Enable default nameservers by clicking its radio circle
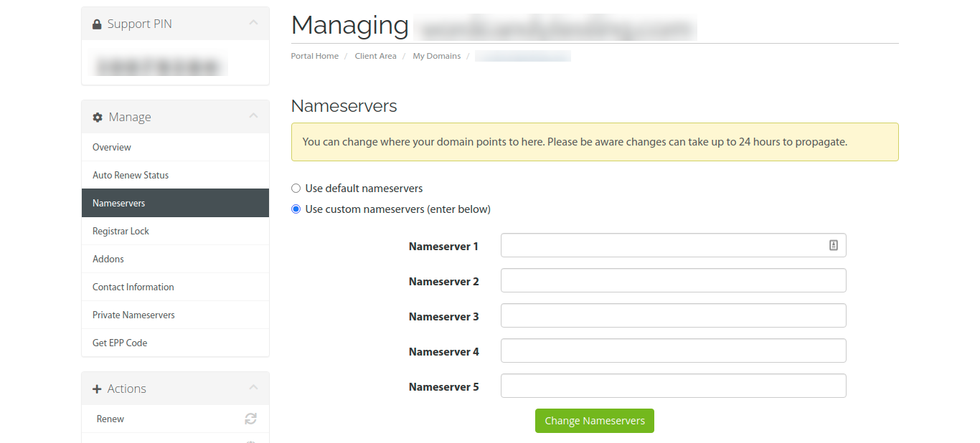The image size is (980, 443). pyautogui.click(x=296, y=188)
